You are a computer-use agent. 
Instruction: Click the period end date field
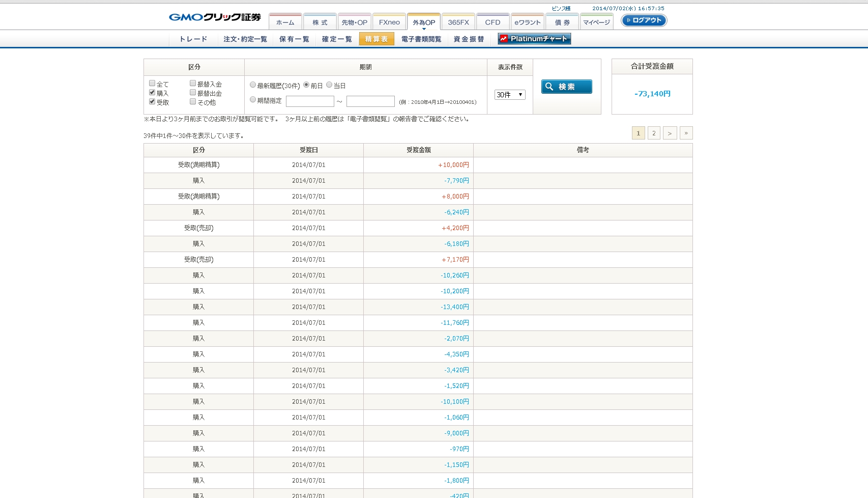[x=370, y=101]
